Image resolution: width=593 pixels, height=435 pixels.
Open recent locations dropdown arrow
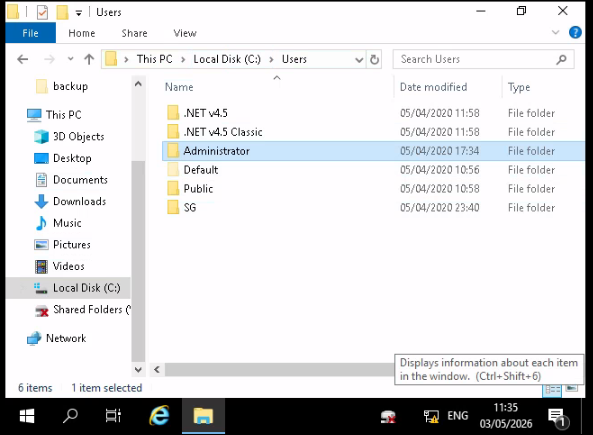point(70,59)
